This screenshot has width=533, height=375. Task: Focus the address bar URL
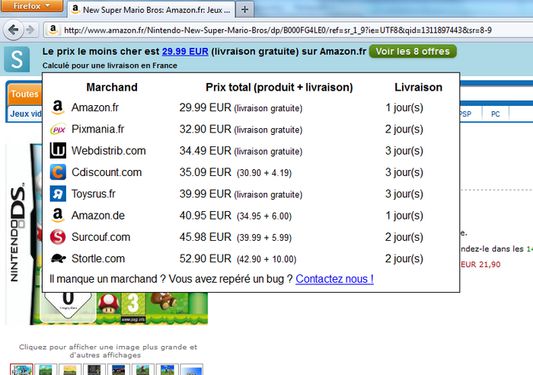click(277, 30)
